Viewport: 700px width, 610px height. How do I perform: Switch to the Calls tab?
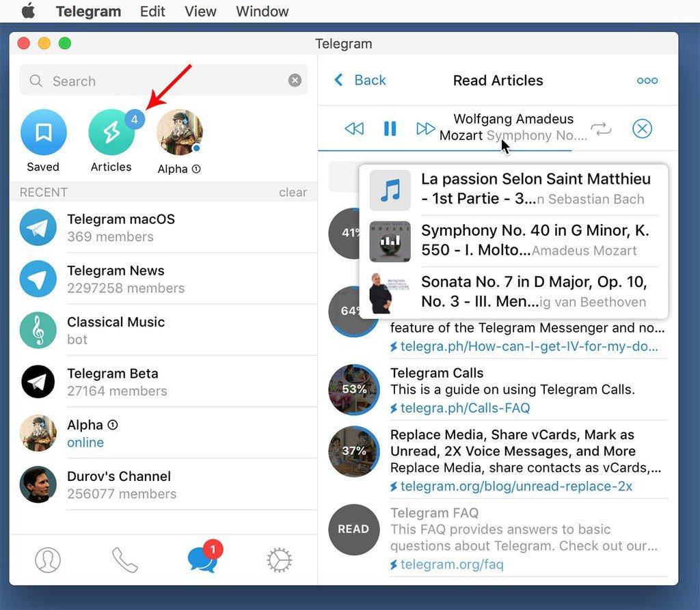[124, 559]
